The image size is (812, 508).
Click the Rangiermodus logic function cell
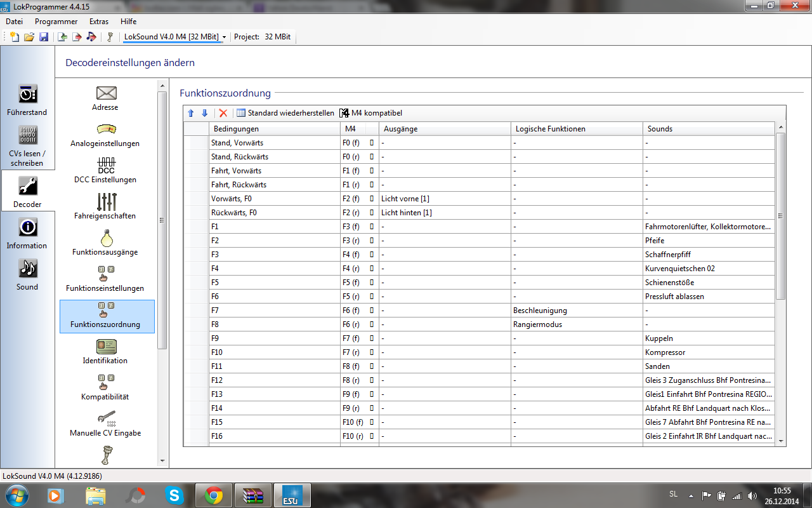(x=577, y=324)
